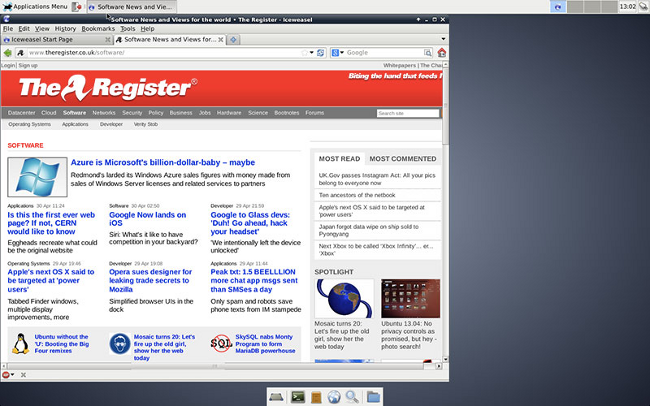650x406 pixels.
Task: Open Google Now lands on iOS article
Action: pos(148,219)
